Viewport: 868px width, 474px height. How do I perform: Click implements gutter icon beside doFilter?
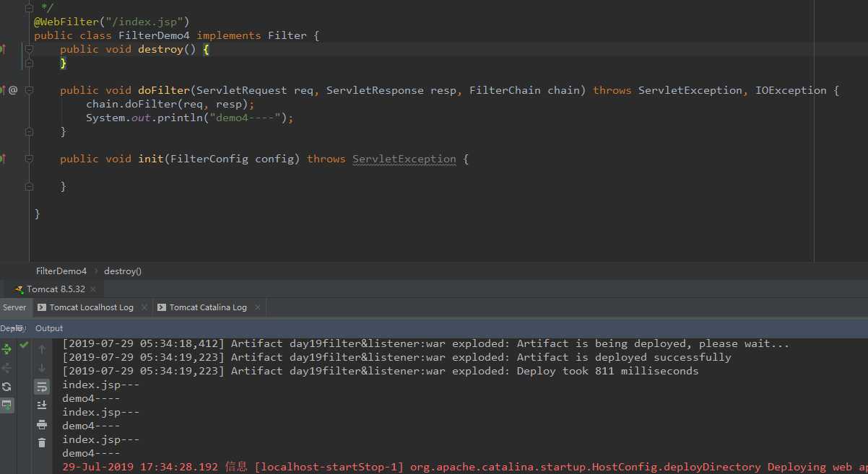pyautogui.click(x=3, y=90)
